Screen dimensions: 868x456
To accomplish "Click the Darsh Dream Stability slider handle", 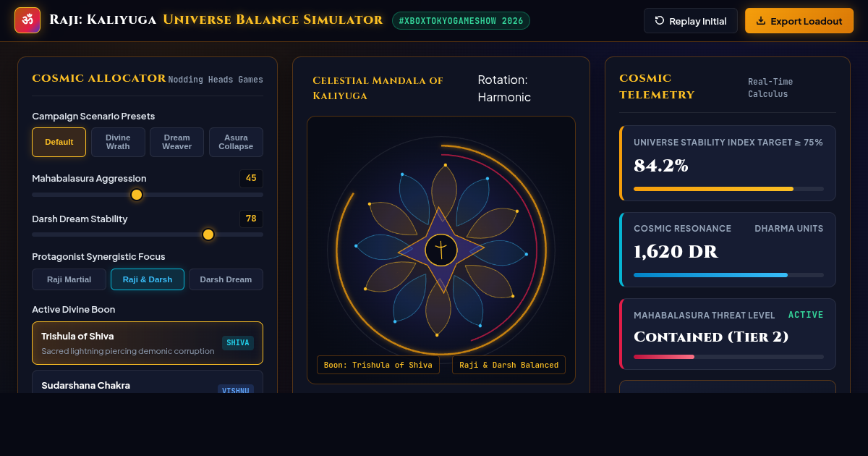I will pyautogui.click(x=208, y=235).
